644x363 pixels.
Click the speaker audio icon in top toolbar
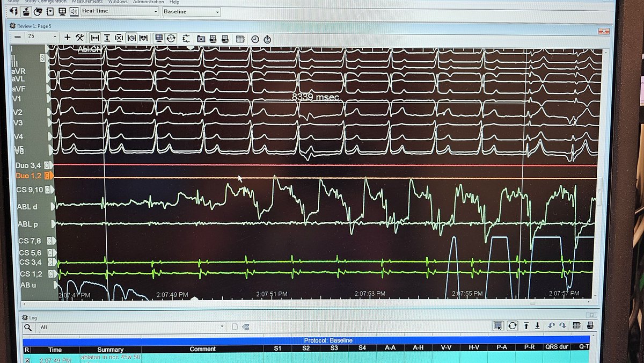(74, 11)
